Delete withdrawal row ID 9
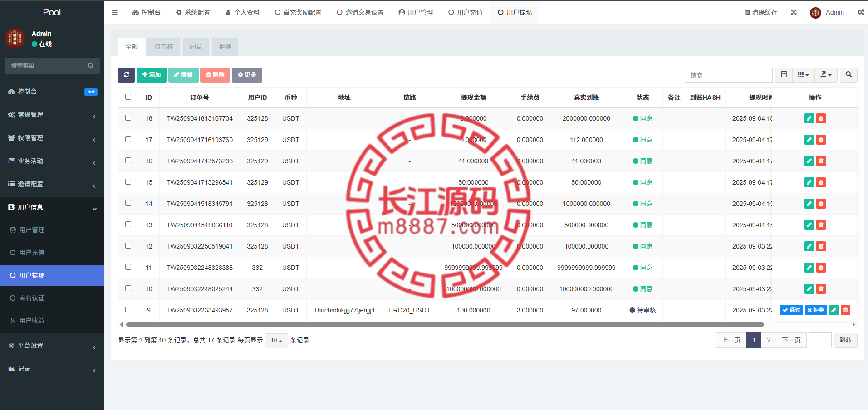The height and width of the screenshot is (410, 868). tap(845, 310)
